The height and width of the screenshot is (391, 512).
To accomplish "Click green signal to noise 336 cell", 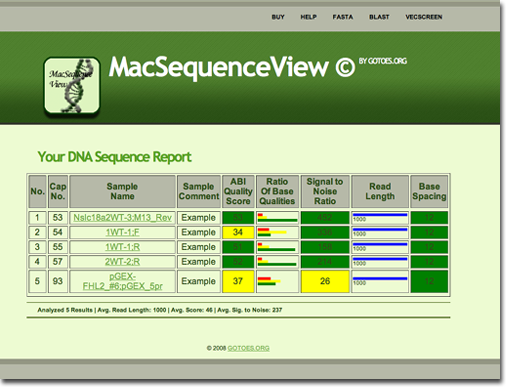I will pos(325,232).
